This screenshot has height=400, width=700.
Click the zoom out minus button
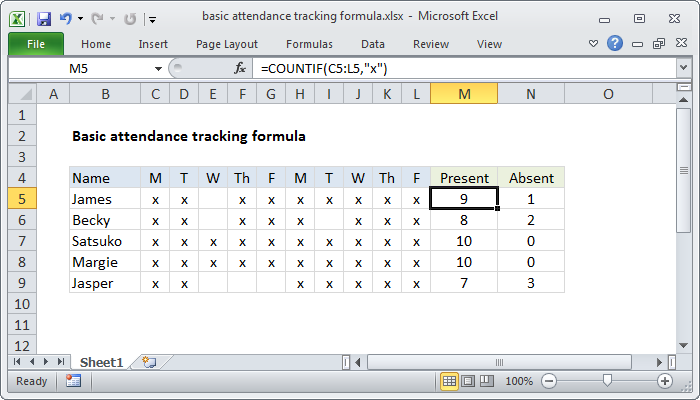pyautogui.click(x=550, y=381)
